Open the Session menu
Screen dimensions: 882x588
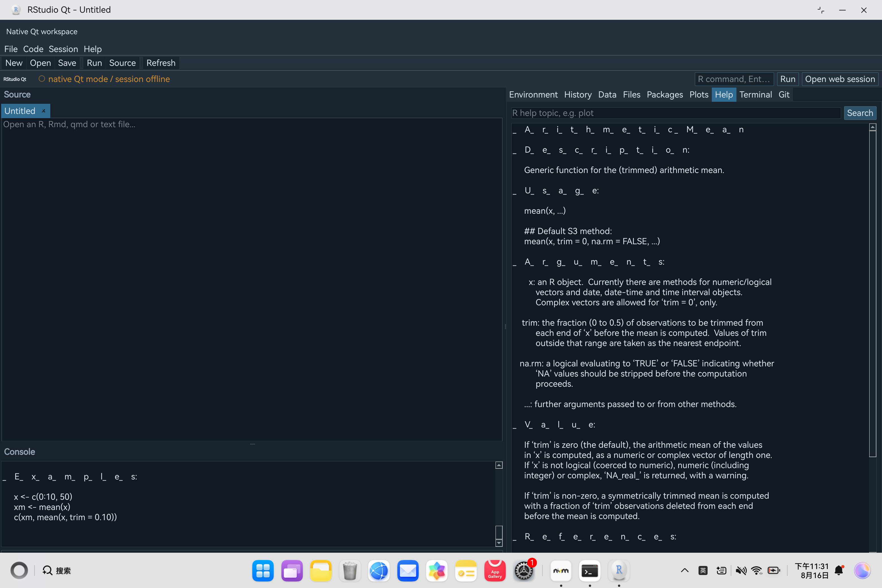coord(63,49)
